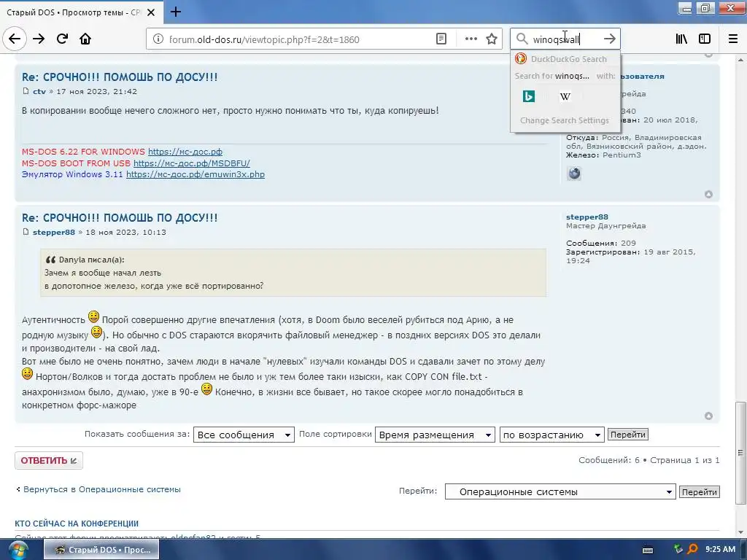747x560 pixels.
Task: Click the on-screen keyboard tray icon
Action: pos(648,550)
